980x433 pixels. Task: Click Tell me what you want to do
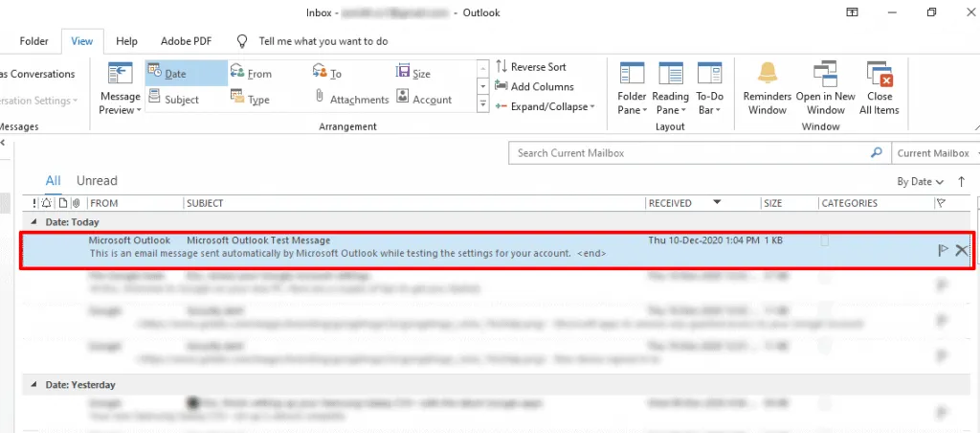(323, 41)
